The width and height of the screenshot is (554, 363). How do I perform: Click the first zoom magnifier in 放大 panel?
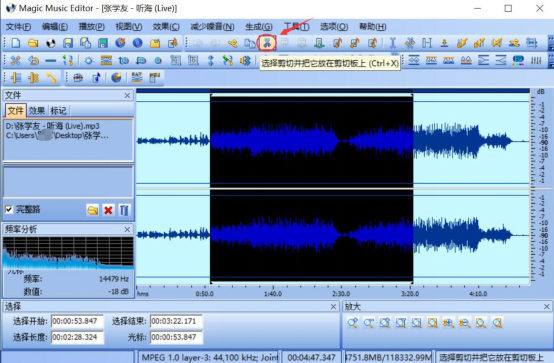[x=352, y=323]
